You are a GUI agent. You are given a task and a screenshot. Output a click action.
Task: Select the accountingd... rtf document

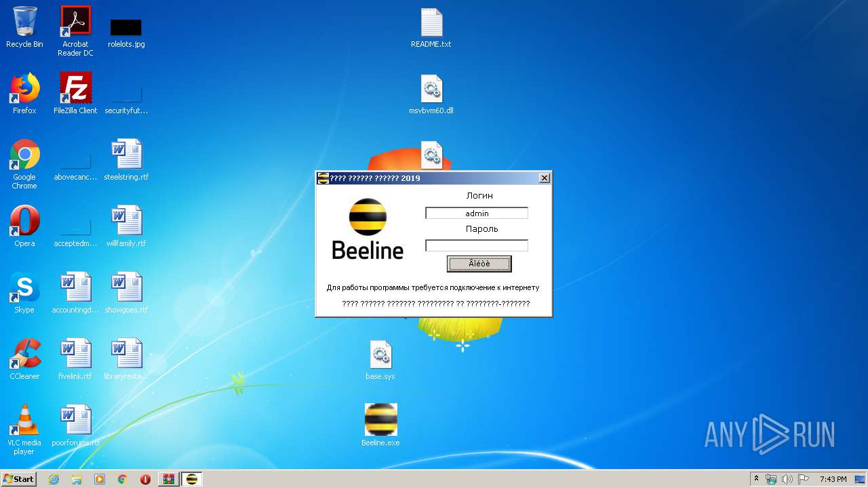pyautogui.click(x=75, y=293)
